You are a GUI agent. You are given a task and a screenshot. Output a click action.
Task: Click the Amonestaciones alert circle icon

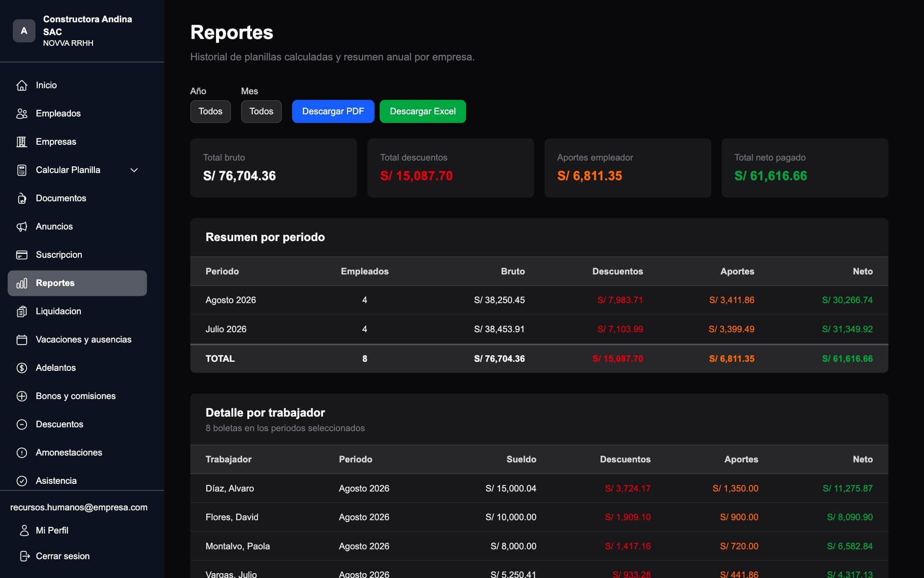coord(22,453)
